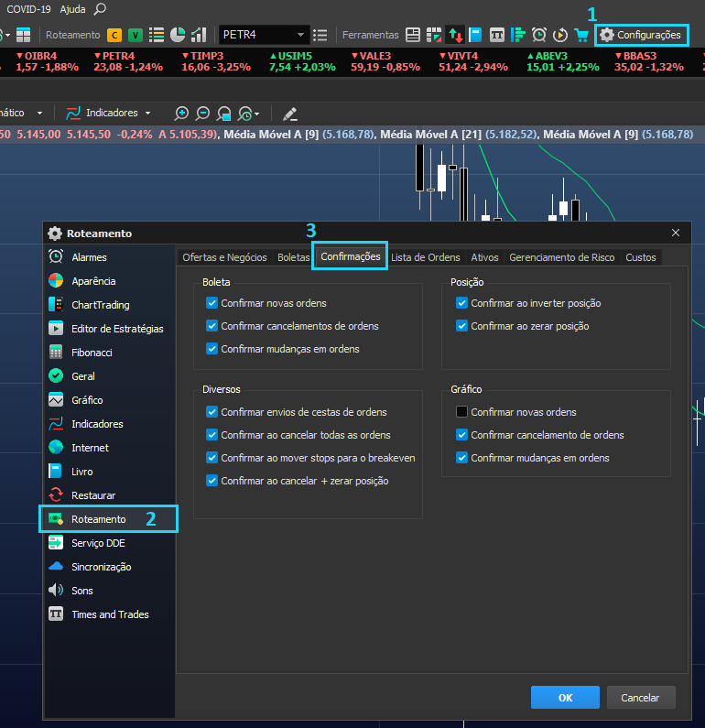
Task: Open the Configurações settings button
Action: coord(642,35)
